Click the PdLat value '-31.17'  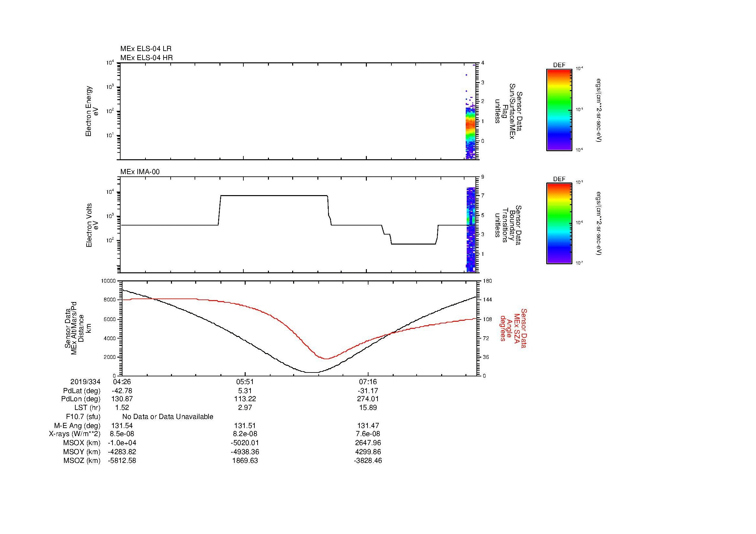coord(368,391)
